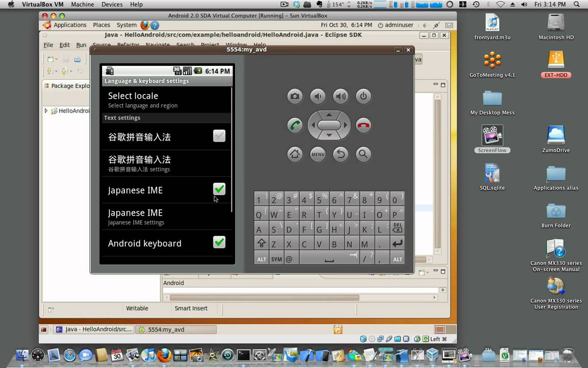
Task: Open VirtualBox Devices menu
Action: click(x=112, y=5)
